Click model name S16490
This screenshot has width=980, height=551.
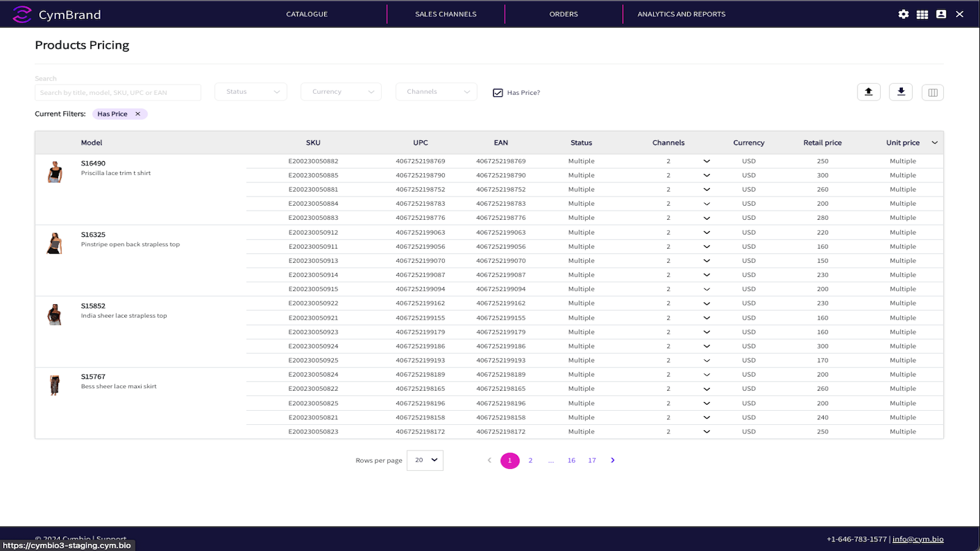coord(93,163)
